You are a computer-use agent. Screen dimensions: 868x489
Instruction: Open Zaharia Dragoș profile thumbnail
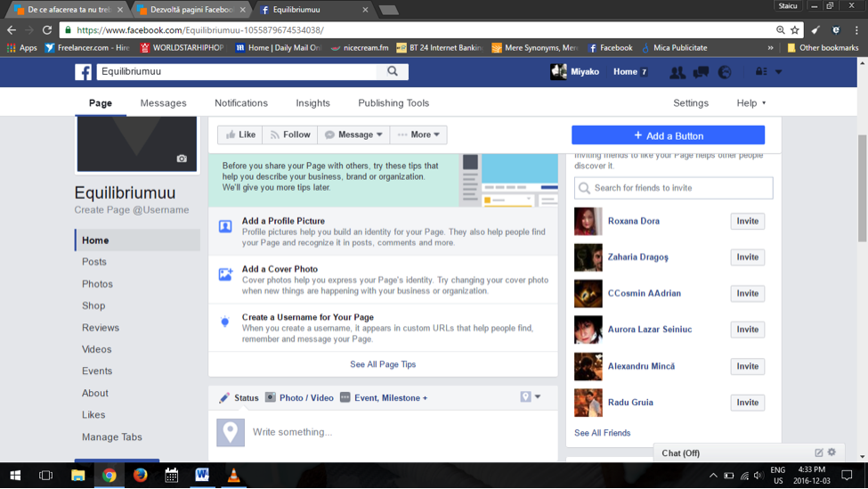[588, 257]
